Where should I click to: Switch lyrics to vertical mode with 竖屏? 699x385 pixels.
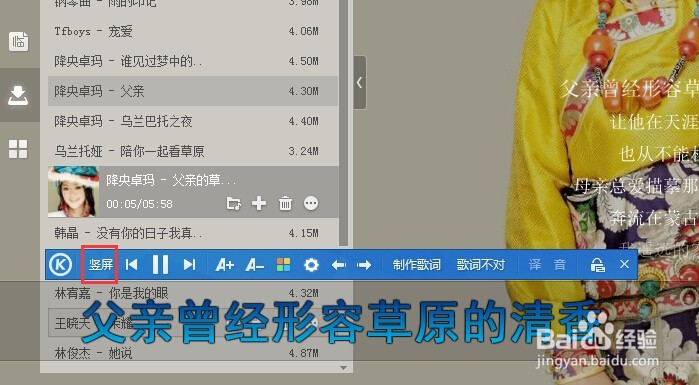point(101,265)
